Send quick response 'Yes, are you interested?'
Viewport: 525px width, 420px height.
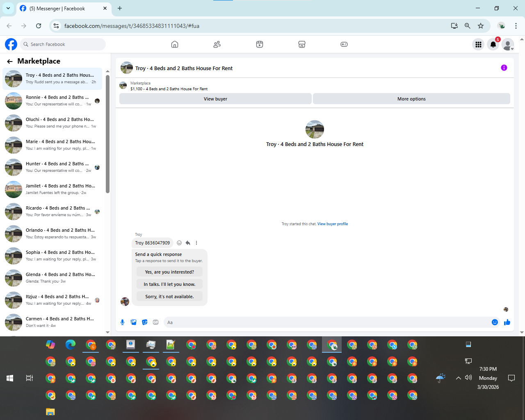point(169,272)
